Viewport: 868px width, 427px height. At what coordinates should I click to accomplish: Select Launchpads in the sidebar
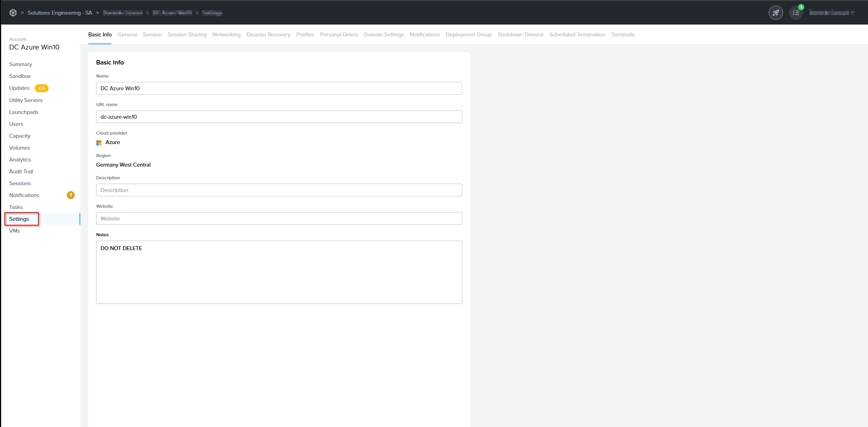click(24, 112)
